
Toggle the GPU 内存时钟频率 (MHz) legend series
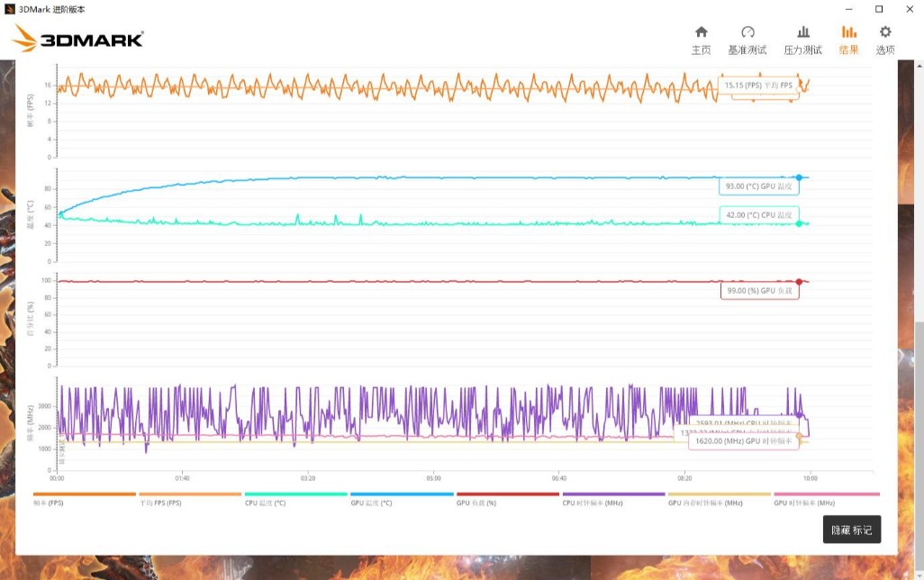[x=719, y=499]
